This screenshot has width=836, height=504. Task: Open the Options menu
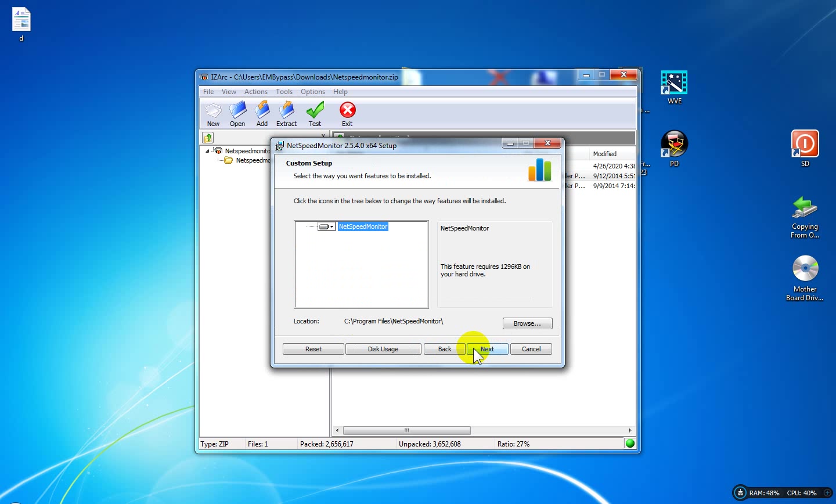pyautogui.click(x=313, y=92)
